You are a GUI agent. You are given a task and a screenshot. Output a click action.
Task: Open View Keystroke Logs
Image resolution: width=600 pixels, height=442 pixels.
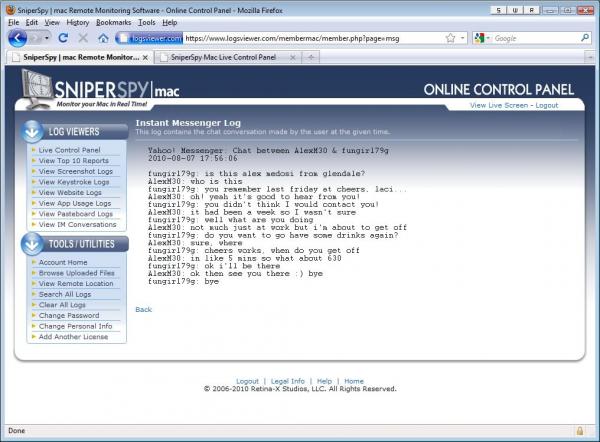pos(74,182)
